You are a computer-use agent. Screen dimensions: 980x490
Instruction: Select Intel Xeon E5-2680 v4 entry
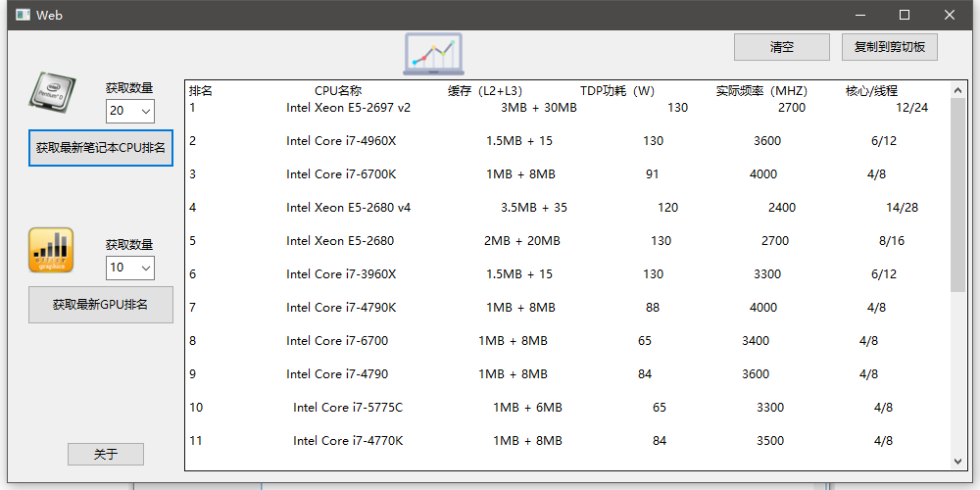pos(348,208)
